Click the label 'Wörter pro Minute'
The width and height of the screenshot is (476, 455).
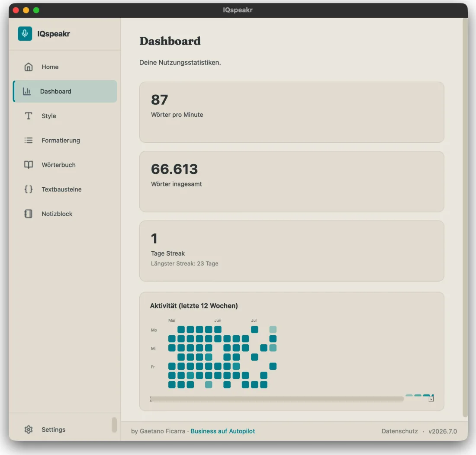coord(177,115)
